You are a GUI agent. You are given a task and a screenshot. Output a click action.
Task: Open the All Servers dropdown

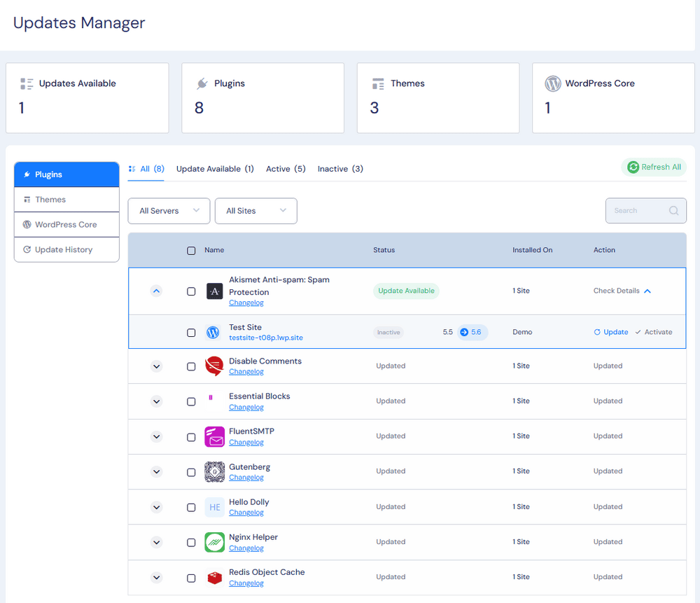click(x=169, y=211)
